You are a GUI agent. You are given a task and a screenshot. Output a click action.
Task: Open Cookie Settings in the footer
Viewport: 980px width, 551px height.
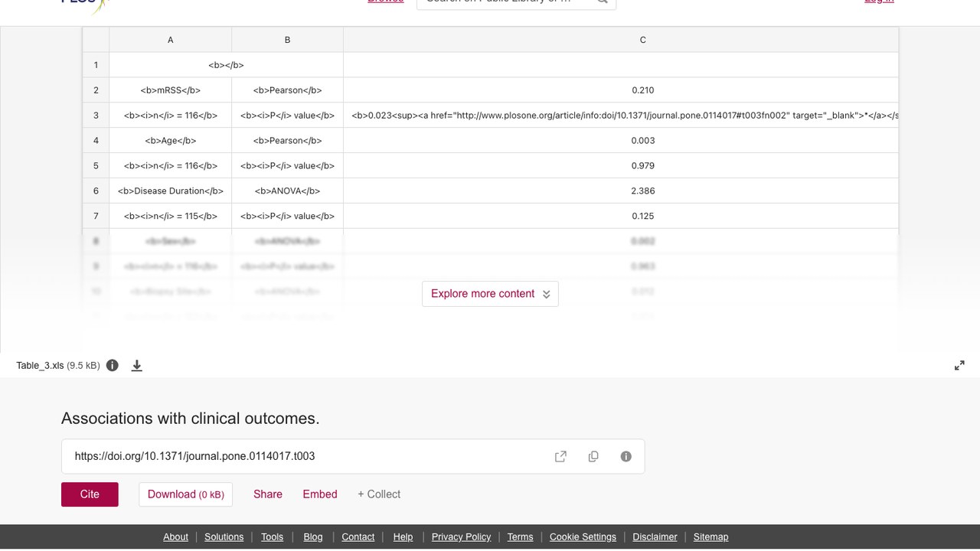point(583,536)
